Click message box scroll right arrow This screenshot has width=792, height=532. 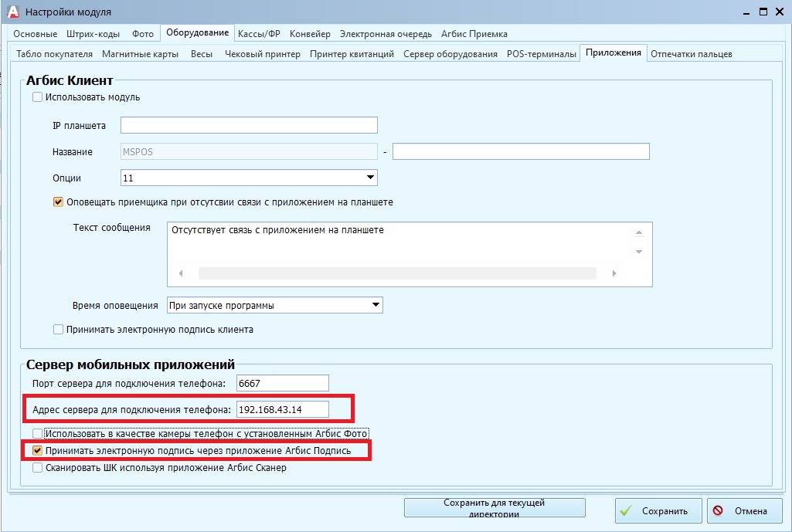pos(614,273)
